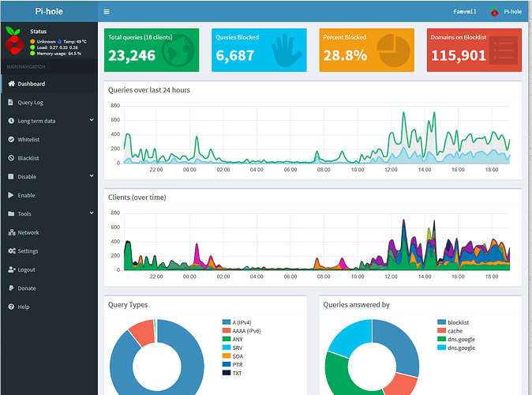
Task: Click the pie chart icon in Percent Blocked card
Action: tap(394, 51)
